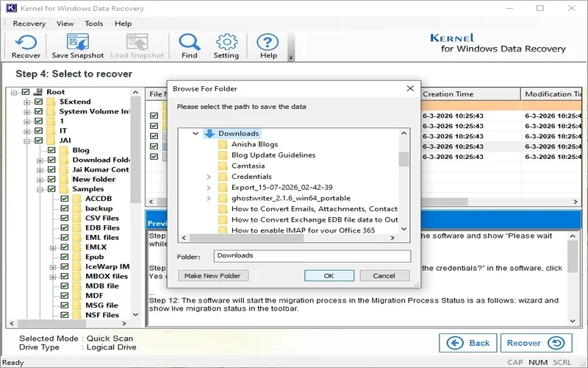Select the Epub folder in tree

click(x=95, y=257)
